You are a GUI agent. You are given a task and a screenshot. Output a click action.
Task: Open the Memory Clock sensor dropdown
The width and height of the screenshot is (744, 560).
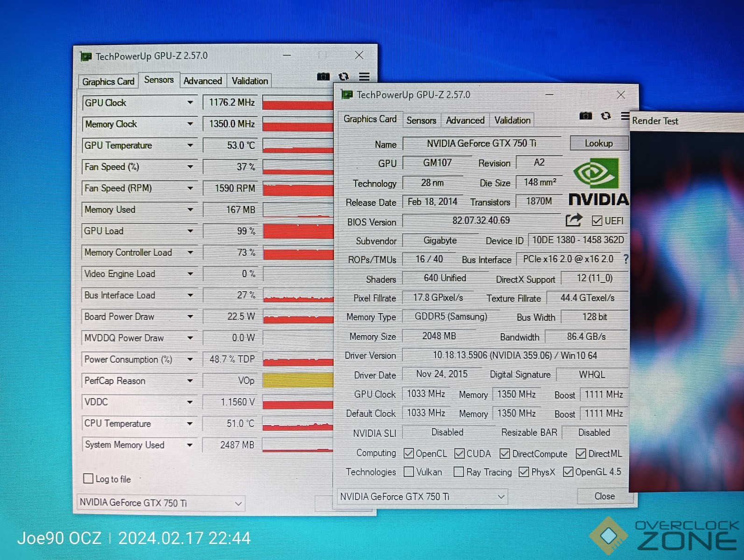click(190, 124)
